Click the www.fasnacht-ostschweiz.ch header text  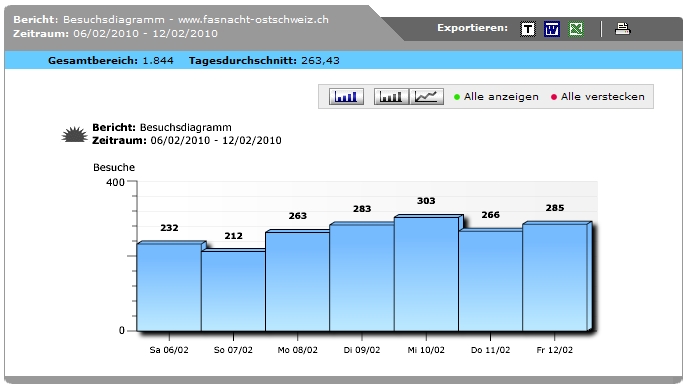253,20
